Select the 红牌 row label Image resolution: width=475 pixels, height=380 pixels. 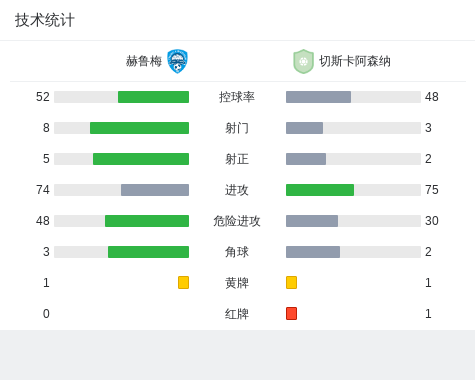237,314
